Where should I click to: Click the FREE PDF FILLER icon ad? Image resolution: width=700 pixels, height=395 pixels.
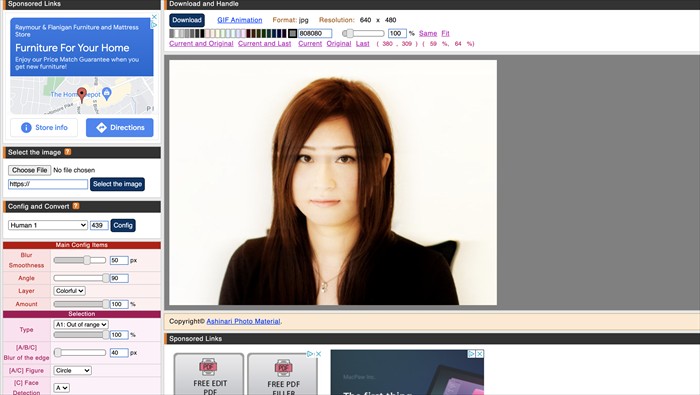pos(283,374)
